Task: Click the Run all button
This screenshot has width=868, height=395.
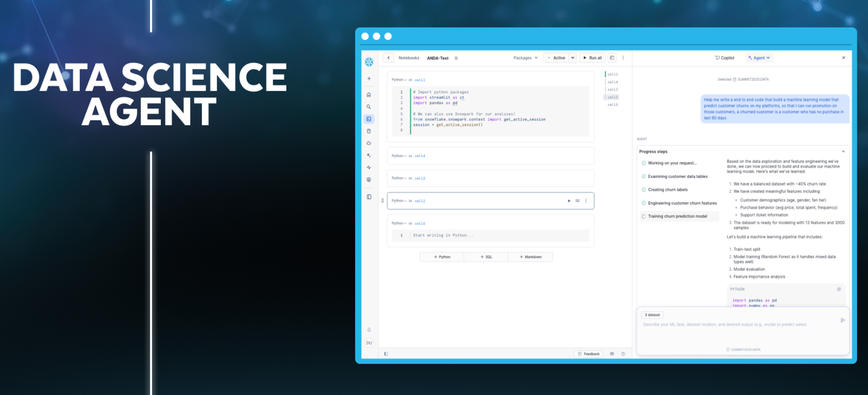Action: (x=592, y=58)
